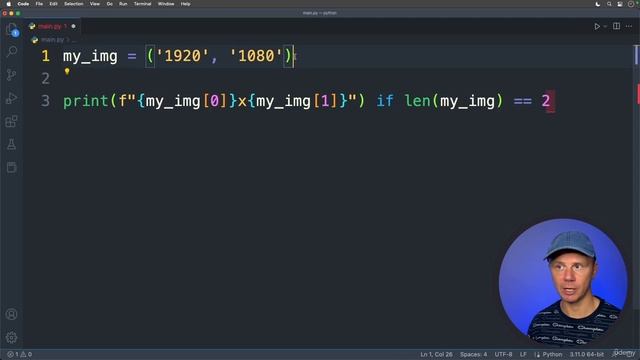Change indentation via Spaces: 4

[x=473, y=354]
